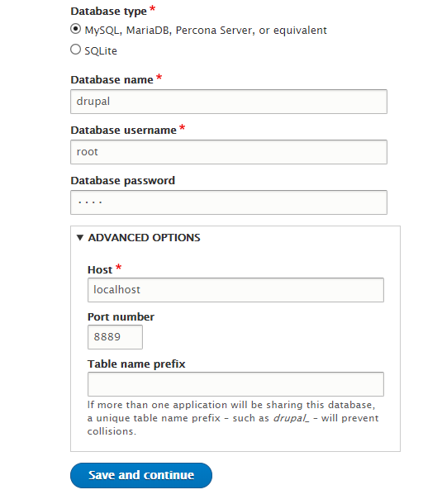Focus the Database name field containing drupal
The image size is (423, 504).
pos(229,102)
